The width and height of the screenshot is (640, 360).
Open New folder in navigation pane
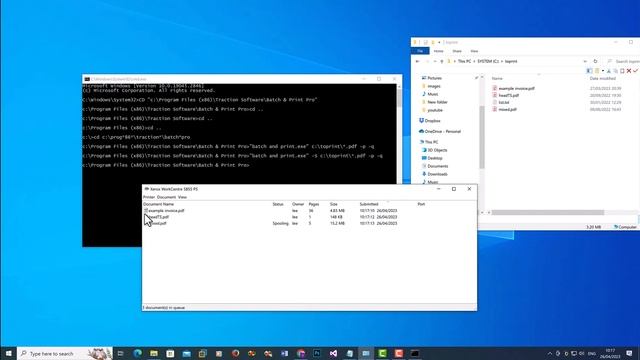tap(437, 102)
